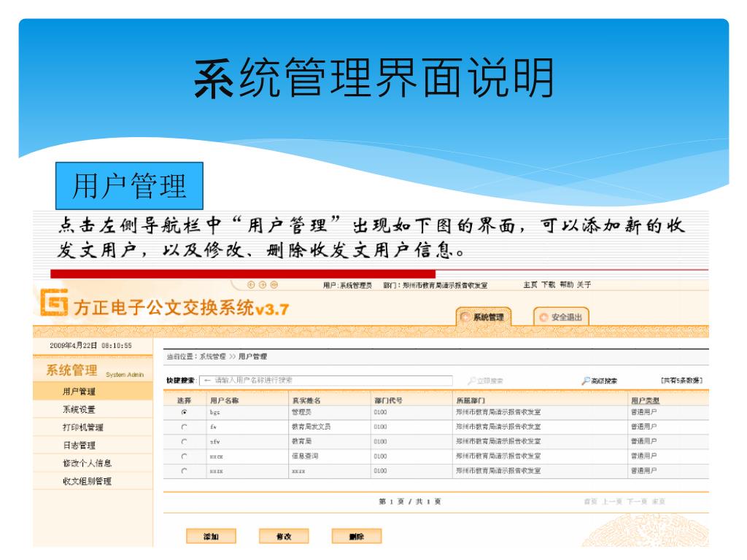Select the radio button for user fw
The width and height of the screenshot is (747, 560).
point(185,427)
